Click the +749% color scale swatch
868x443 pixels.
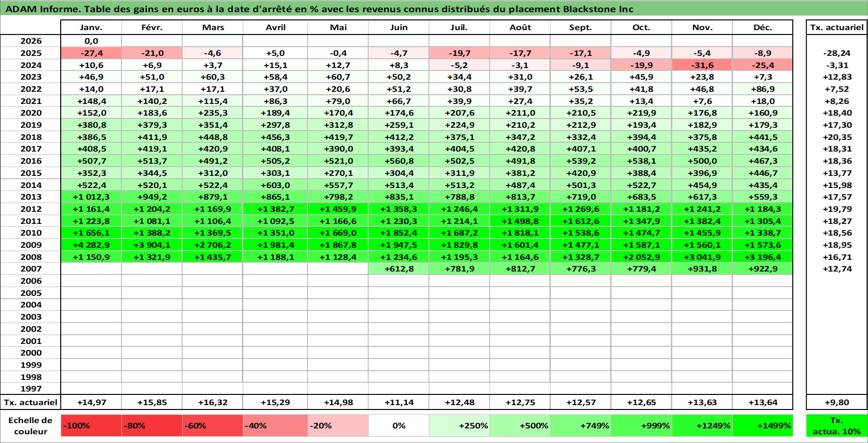tap(581, 426)
